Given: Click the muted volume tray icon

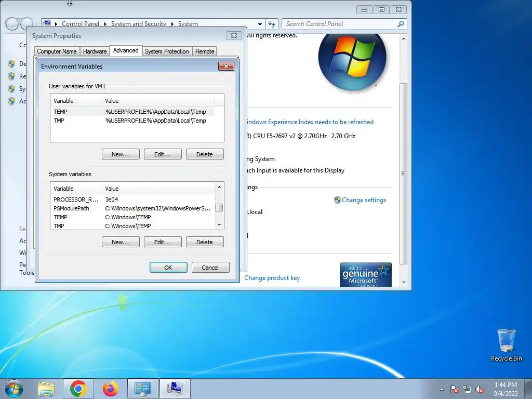Looking at the screenshot, I should (480, 390).
